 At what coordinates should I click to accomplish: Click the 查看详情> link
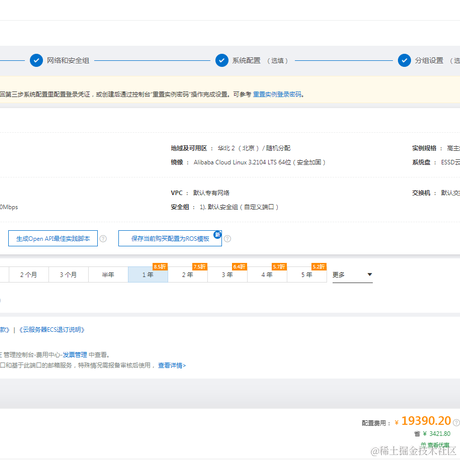(x=172, y=365)
